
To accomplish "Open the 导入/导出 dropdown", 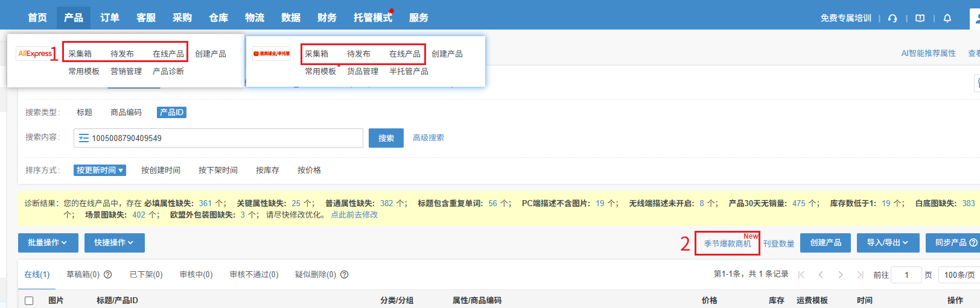I will 888,243.
